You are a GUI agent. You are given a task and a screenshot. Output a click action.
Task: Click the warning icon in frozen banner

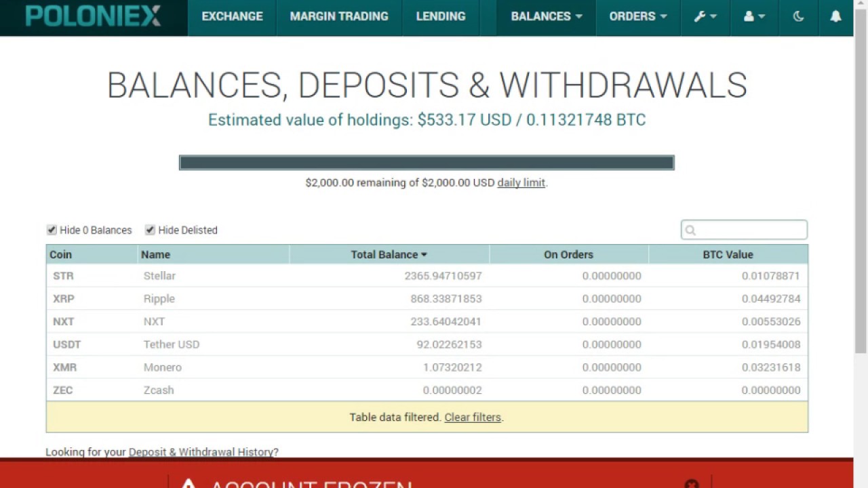click(189, 484)
